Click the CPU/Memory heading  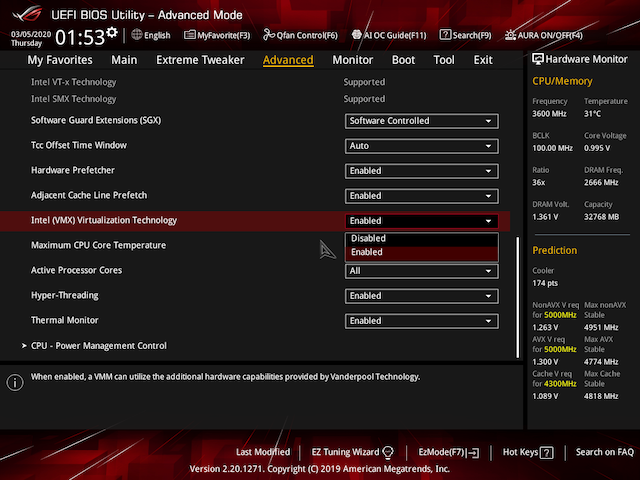tap(562, 81)
